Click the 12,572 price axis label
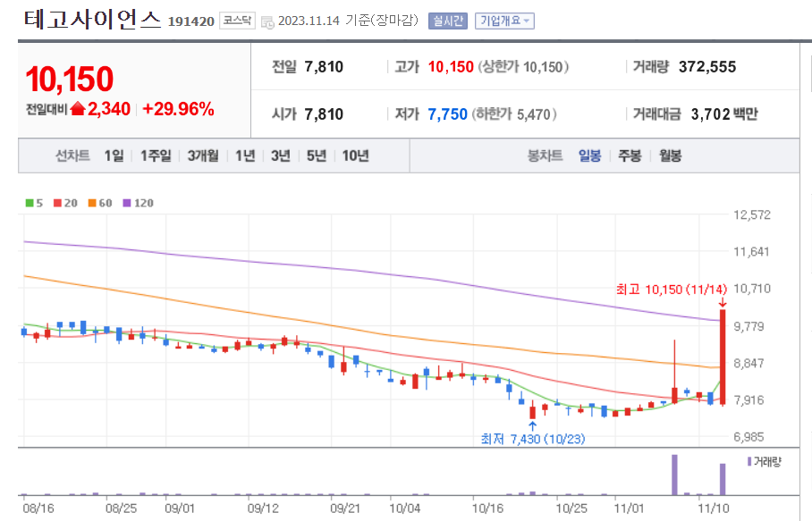This screenshot has height=521, width=812. point(752,214)
